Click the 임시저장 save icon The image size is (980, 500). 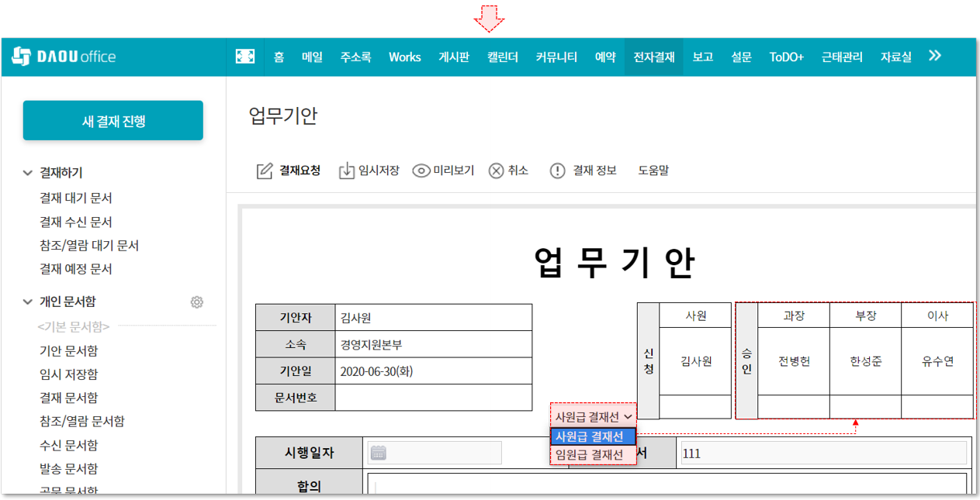[x=346, y=171]
